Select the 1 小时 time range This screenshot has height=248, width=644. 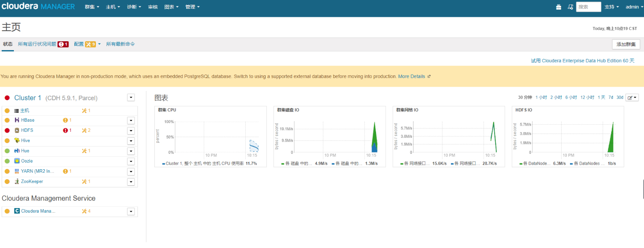[541, 97]
